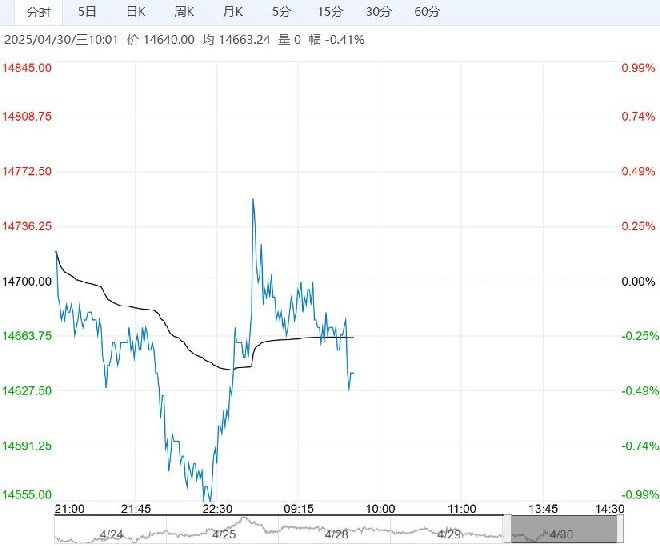Image resolution: width=660 pixels, height=546 pixels.
Task: Click the 13:45 time axis label
Action: pyautogui.click(x=543, y=509)
